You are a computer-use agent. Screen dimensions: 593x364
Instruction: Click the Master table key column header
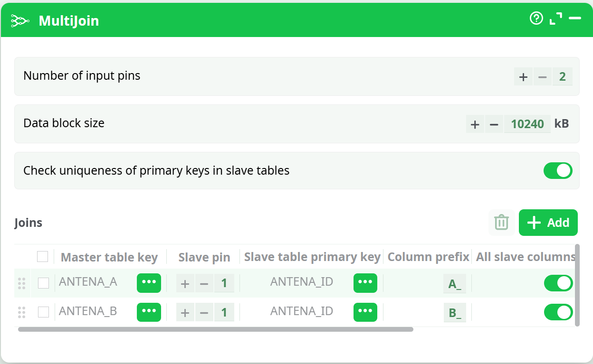(x=109, y=257)
